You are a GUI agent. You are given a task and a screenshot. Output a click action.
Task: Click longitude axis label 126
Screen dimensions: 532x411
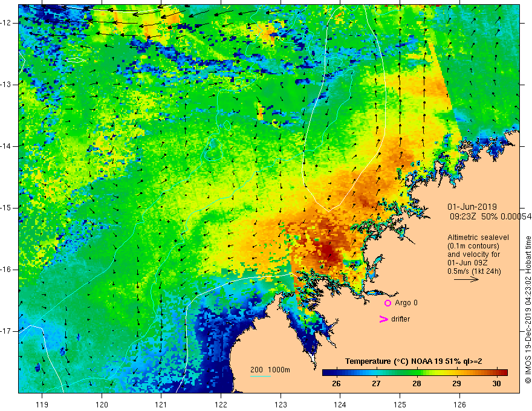pyautogui.click(x=459, y=404)
